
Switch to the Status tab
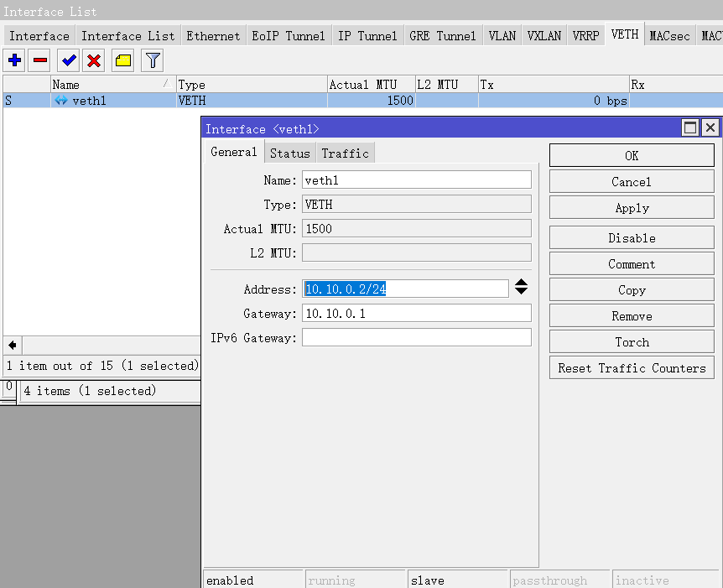[x=289, y=153]
